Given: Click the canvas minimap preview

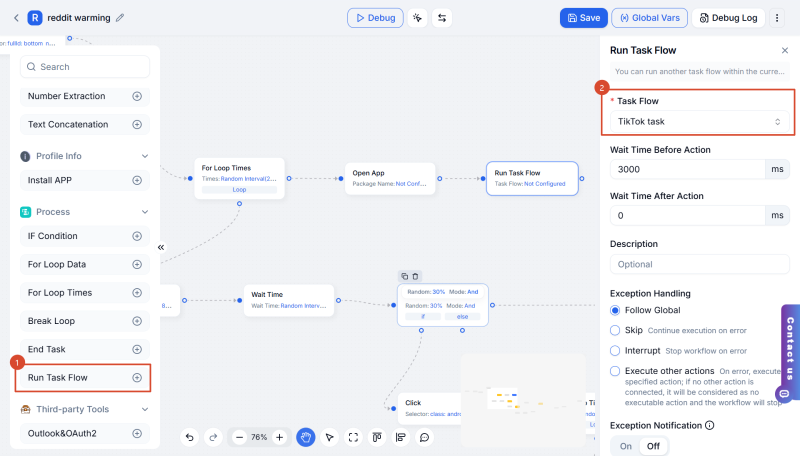Looking at the screenshot, I should pyautogui.click(x=523, y=400).
